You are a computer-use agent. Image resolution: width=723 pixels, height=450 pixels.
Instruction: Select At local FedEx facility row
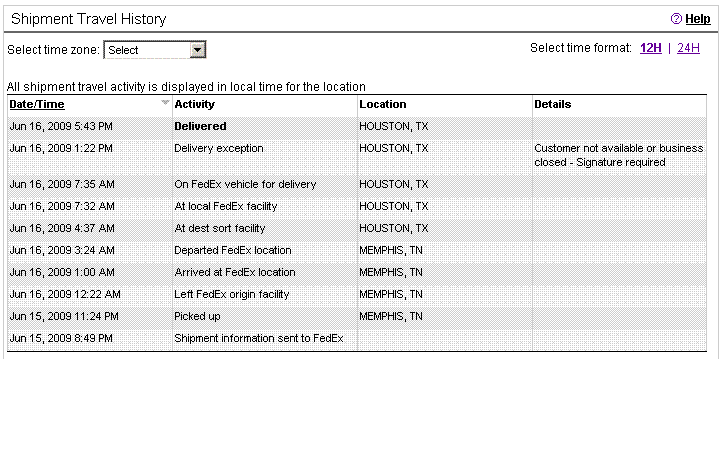(x=357, y=207)
